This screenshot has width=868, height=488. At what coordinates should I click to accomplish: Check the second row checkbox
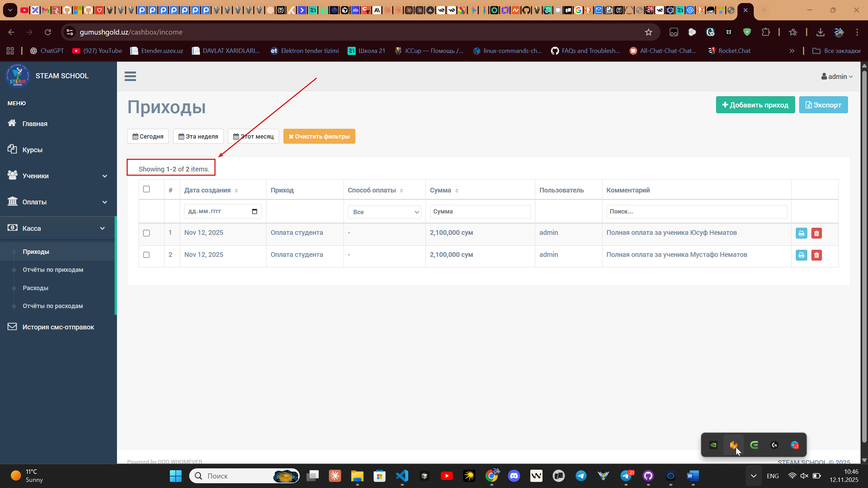click(146, 255)
